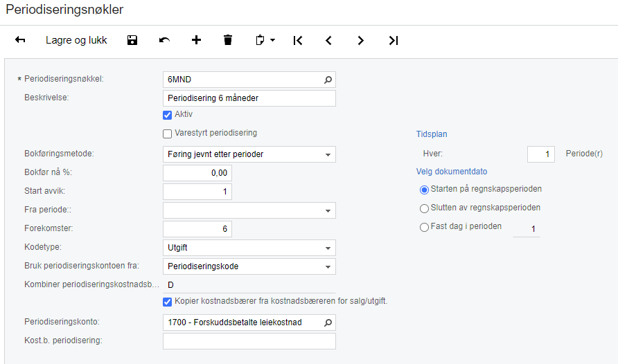Image resolution: width=618 pixels, height=364 pixels.
Task: Go to previous record icon
Action: (328, 40)
